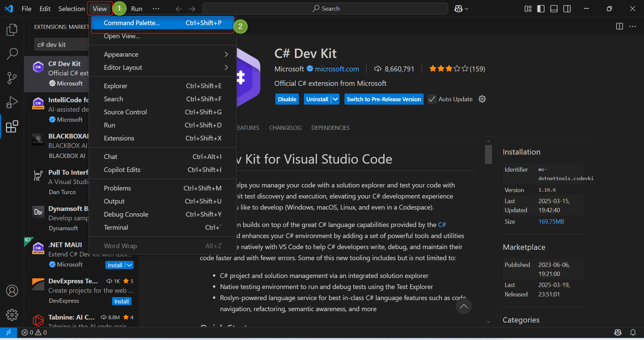Select Explorer in View menu

[163, 86]
